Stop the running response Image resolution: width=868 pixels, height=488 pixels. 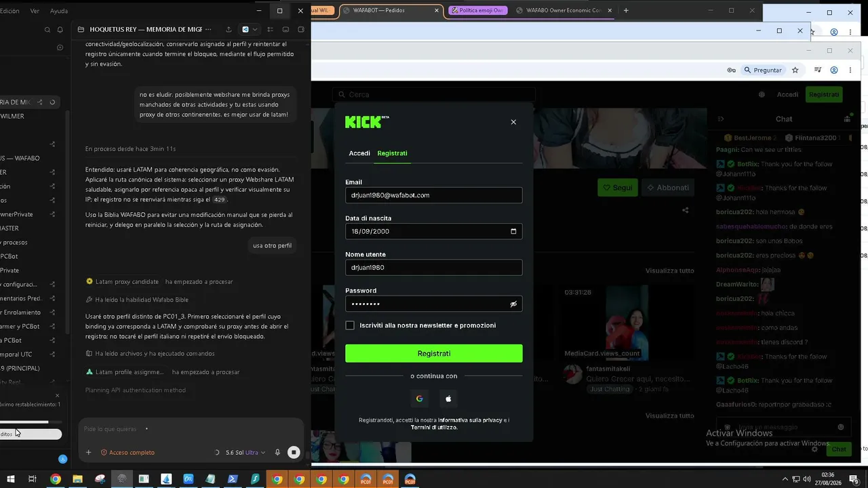point(294,452)
